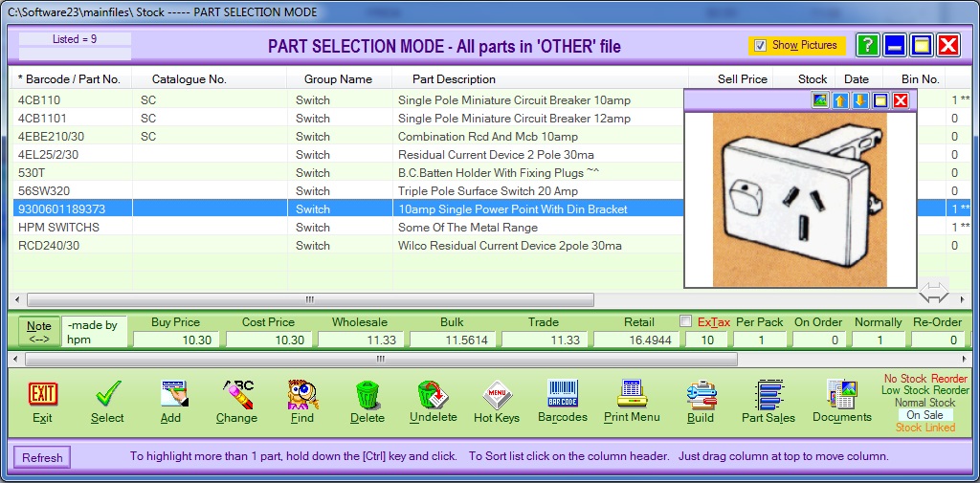Viewport: 980px width, 483px height.
Task: Click the Refresh button
Action: (x=42, y=457)
